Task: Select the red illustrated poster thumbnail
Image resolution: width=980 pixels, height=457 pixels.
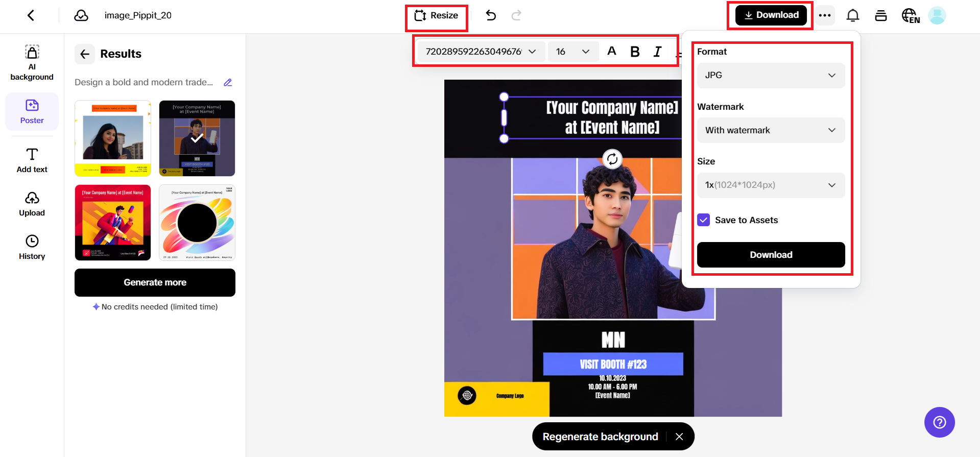Action: tap(113, 223)
